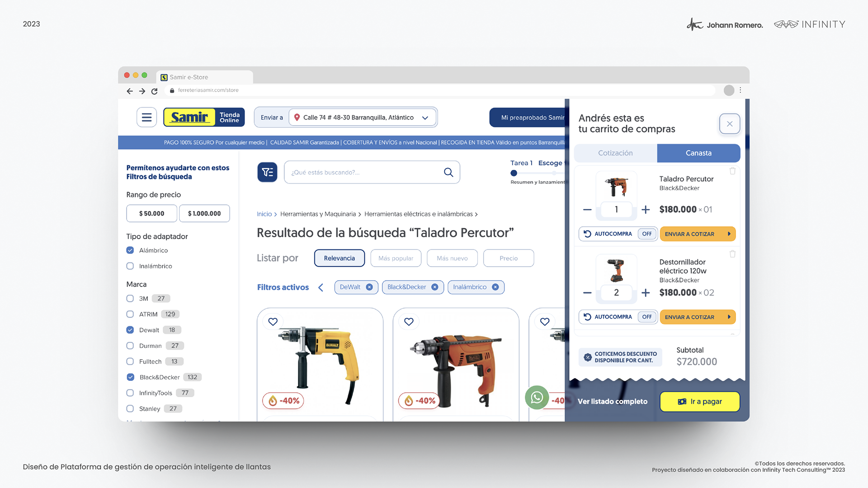868x488 pixels.
Task: Reload the browser page
Action: [x=154, y=91]
